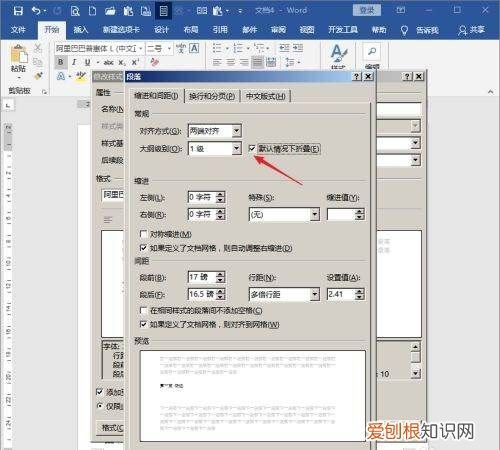Image resolution: width=500 pixels, height=450 pixels.
Task: Click the 登录 sign-in button
Action: tap(367, 11)
